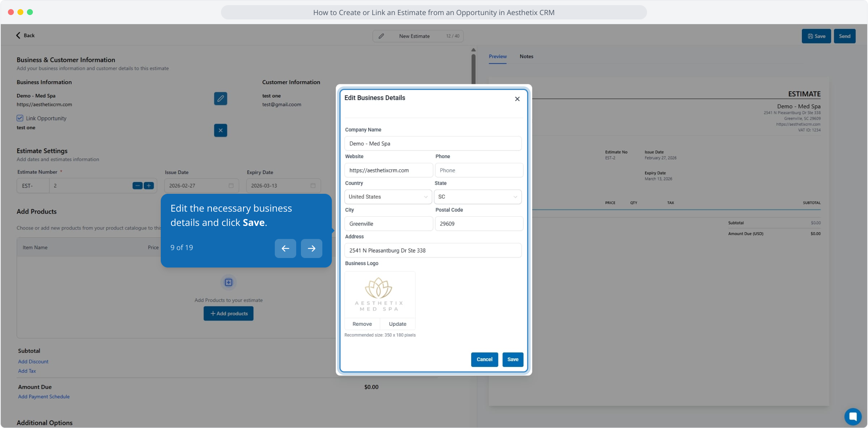This screenshot has width=868, height=428.
Task: Increase estimate number with plus button
Action: click(x=149, y=185)
